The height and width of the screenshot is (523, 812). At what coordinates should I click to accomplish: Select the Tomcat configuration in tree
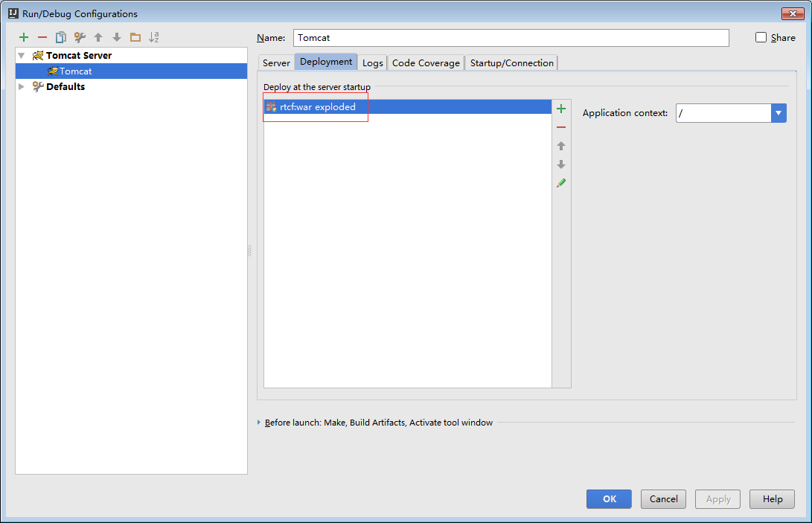[x=132, y=71]
